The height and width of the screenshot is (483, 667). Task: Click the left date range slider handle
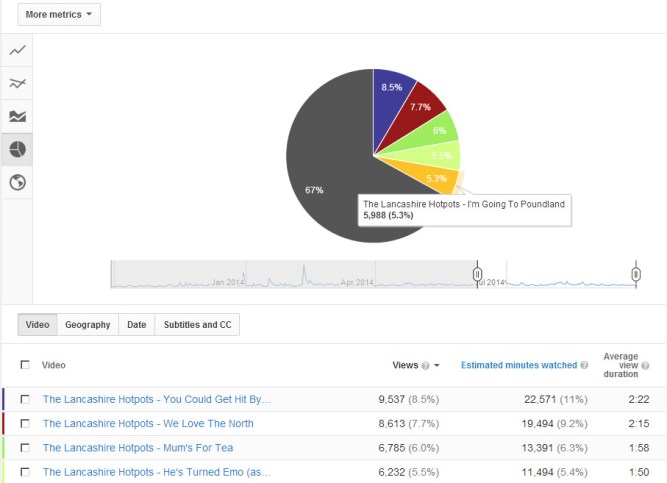(477, 274)
